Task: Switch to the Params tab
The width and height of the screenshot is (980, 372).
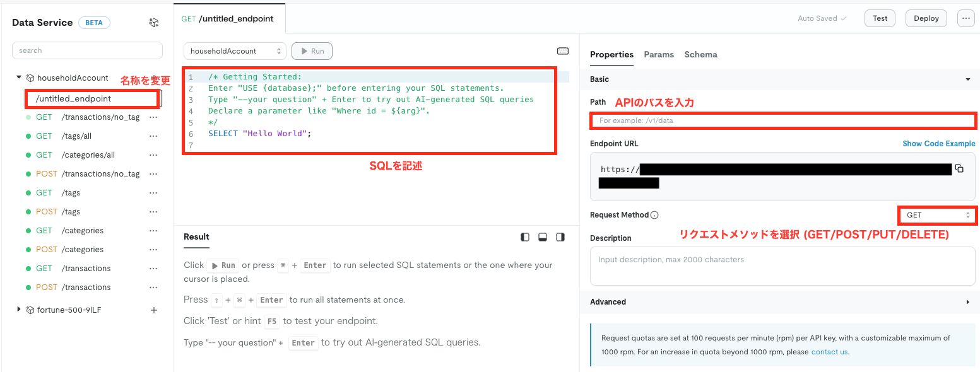Action: click(x=659, y=55)
